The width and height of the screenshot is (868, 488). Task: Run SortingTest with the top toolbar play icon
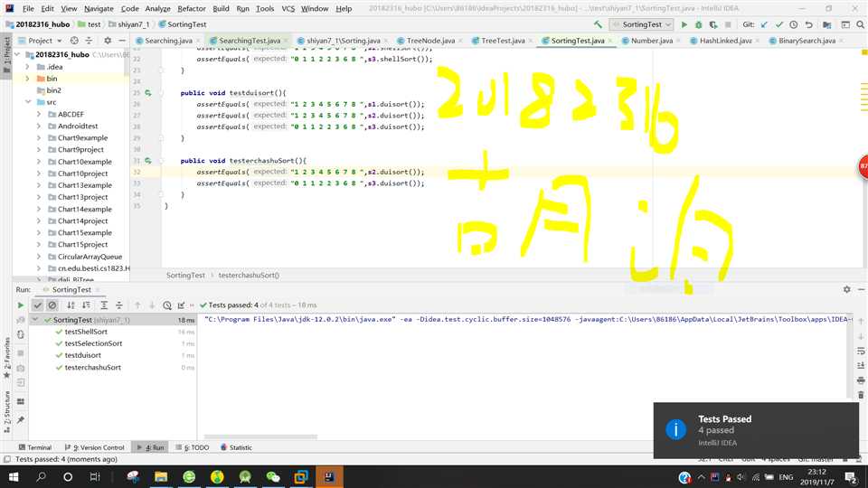[x=684, y=24]
